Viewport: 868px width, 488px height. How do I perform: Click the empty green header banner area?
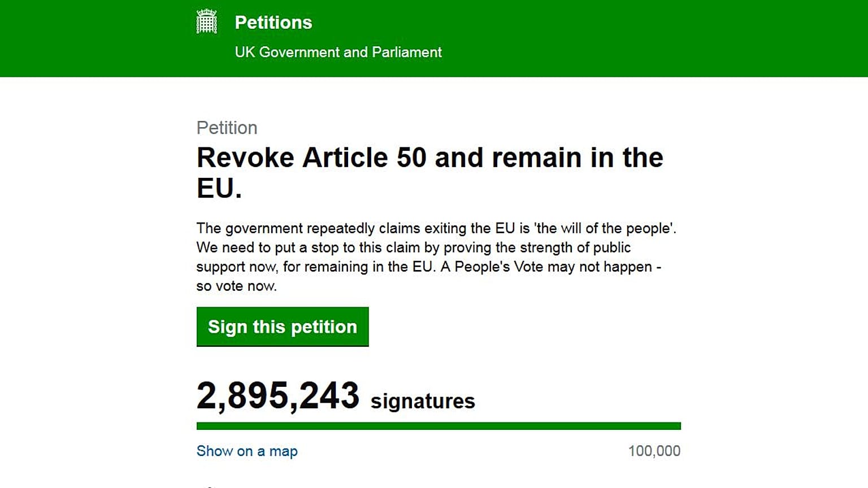[x=650, y=38]
